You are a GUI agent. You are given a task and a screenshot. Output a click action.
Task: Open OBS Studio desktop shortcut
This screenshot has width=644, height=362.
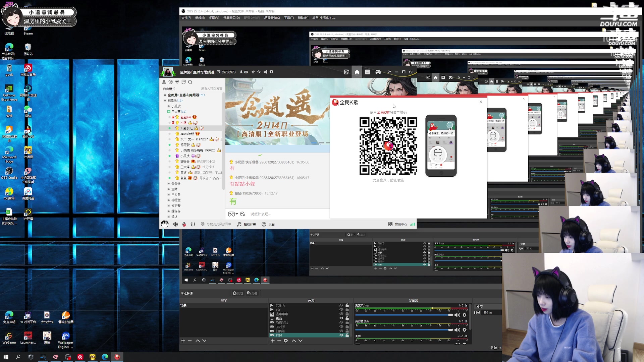point(9,173)
